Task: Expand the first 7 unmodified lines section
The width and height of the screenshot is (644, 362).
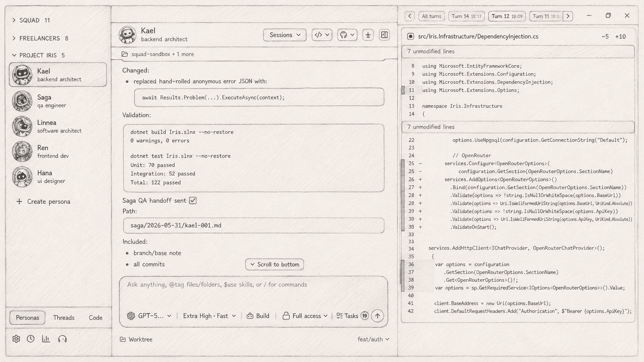Action: click(x=518, y=52)
